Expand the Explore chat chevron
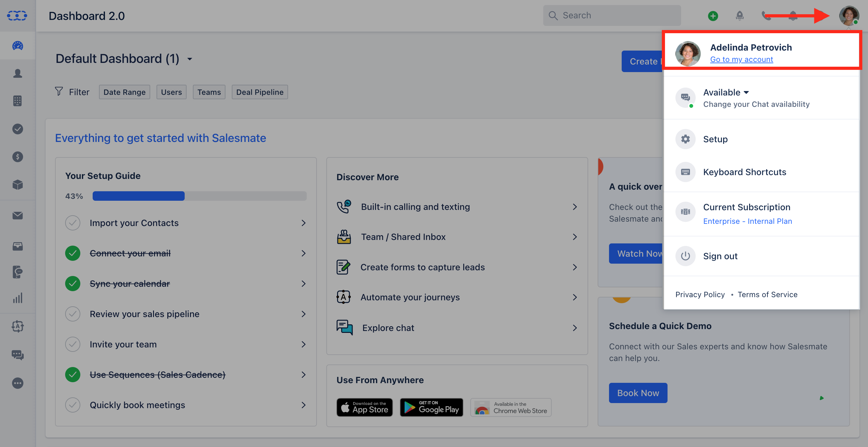 575,328
